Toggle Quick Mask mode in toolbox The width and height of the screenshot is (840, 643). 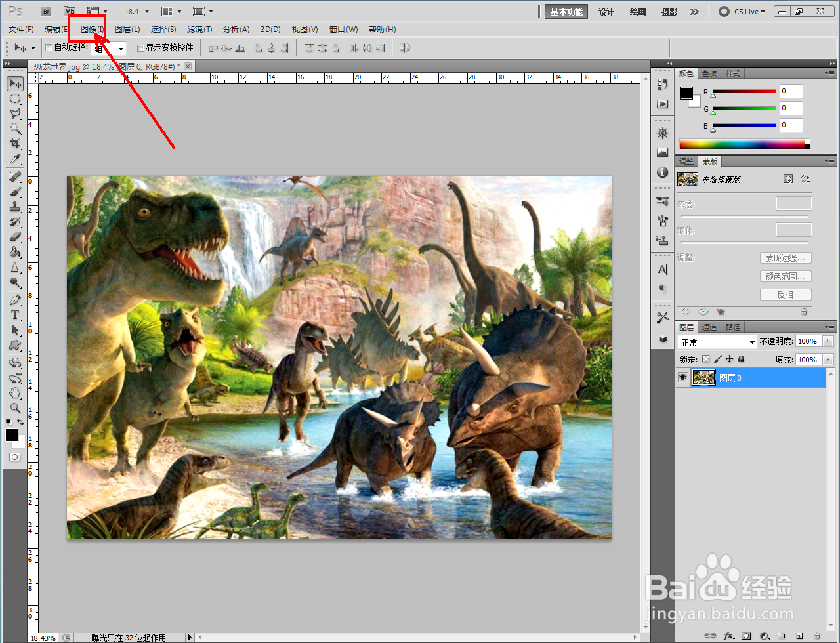(14, 457)
